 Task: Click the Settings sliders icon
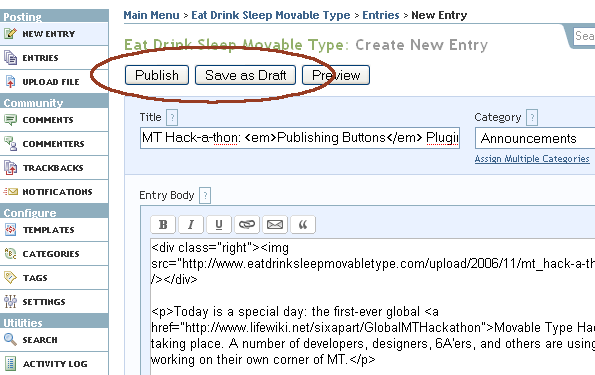[x=10, y=301]
